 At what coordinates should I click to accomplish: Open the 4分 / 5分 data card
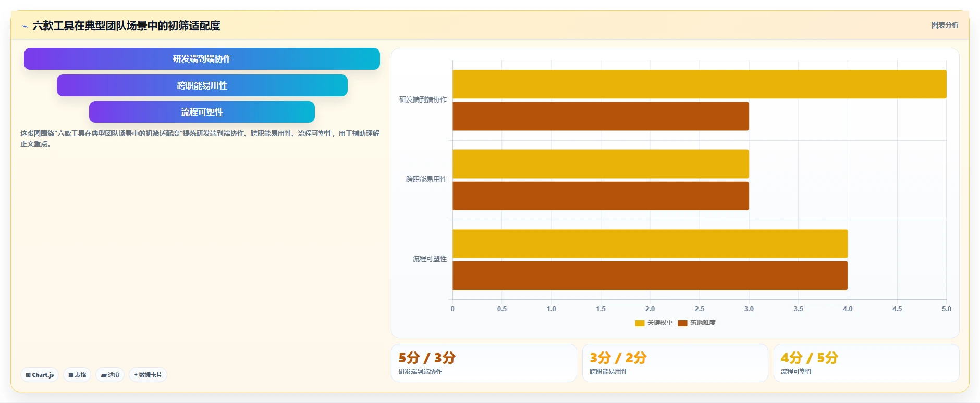[866, 363]
